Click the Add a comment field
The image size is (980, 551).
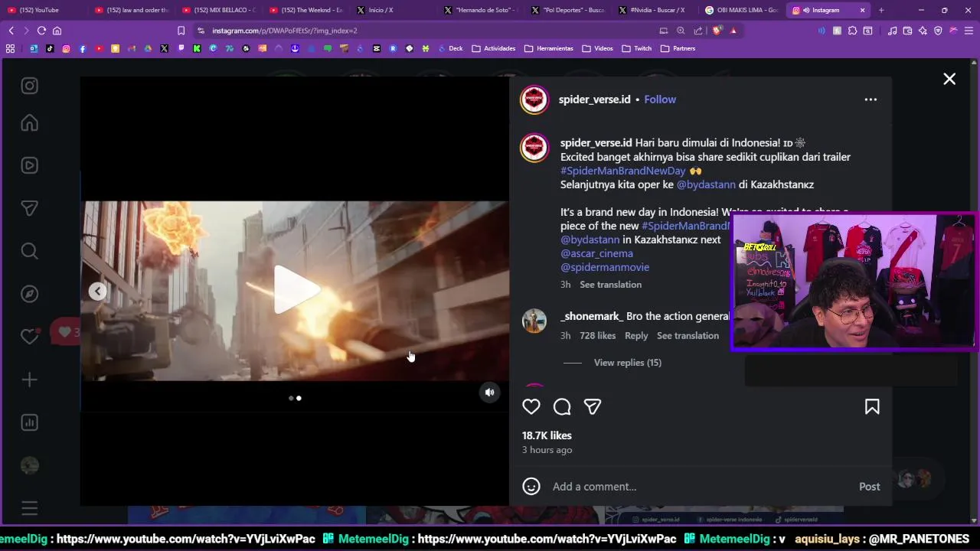click(701, 487)
